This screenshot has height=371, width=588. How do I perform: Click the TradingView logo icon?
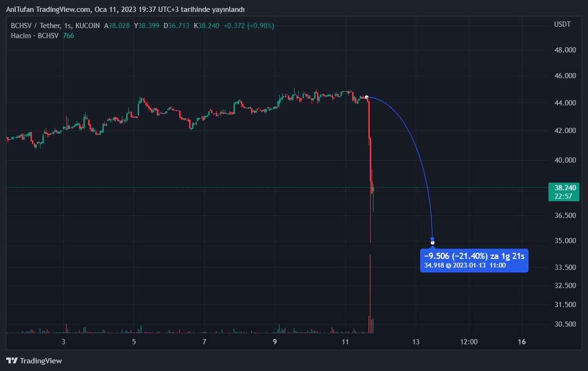point(12,361)
